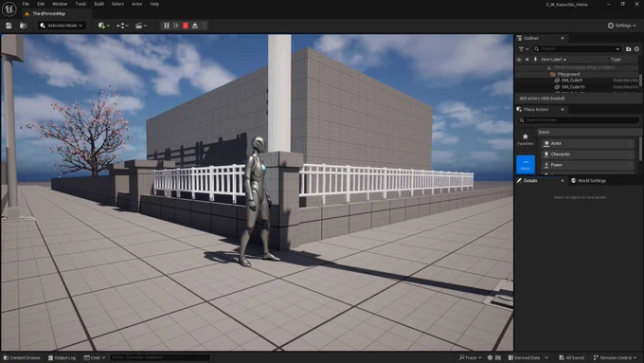Viewport: 644px width, 363px height.
Task: Click into the console command input field
Action: click(160, 357)
